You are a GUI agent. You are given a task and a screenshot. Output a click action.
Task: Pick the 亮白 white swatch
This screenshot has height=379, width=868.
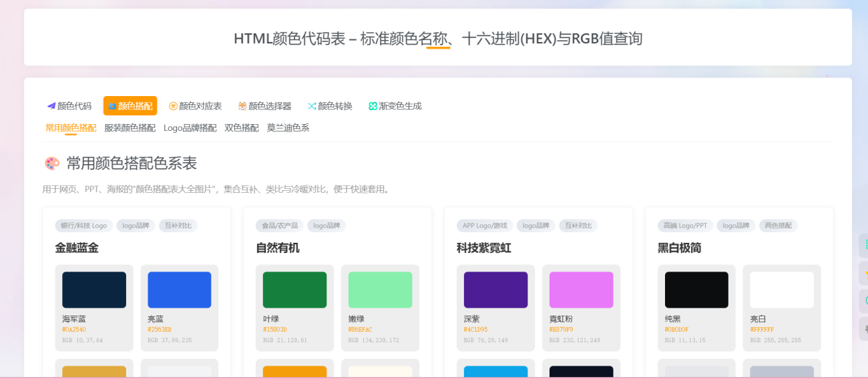[x=782, y=290]
